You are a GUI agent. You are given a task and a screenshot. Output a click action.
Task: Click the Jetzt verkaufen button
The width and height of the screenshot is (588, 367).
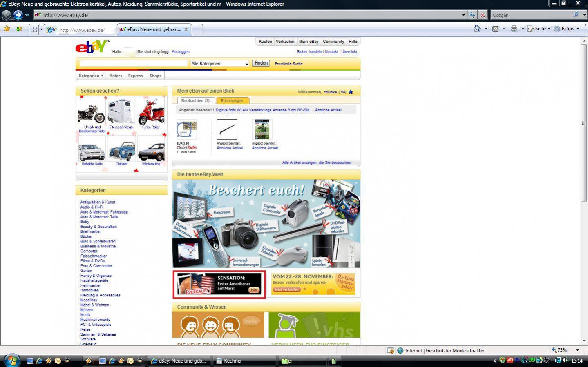tap(287, 289)
